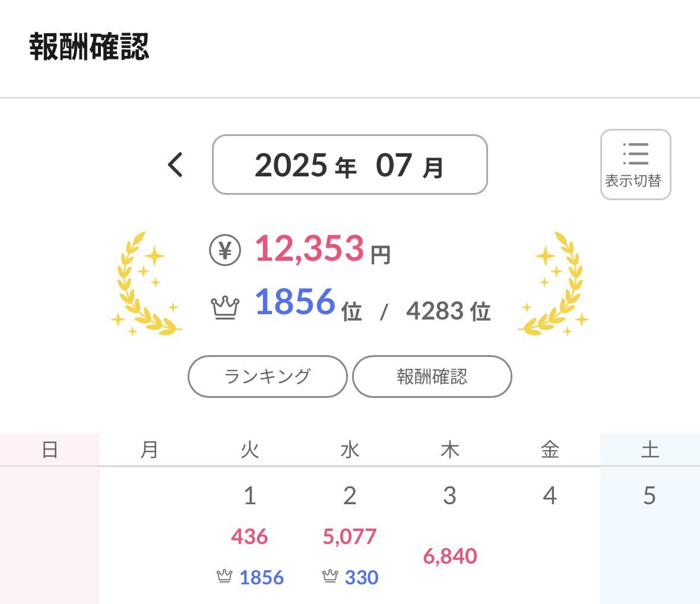Open the ランキング button
Viewport: 700px width, 604px height.
pos(267,377)
